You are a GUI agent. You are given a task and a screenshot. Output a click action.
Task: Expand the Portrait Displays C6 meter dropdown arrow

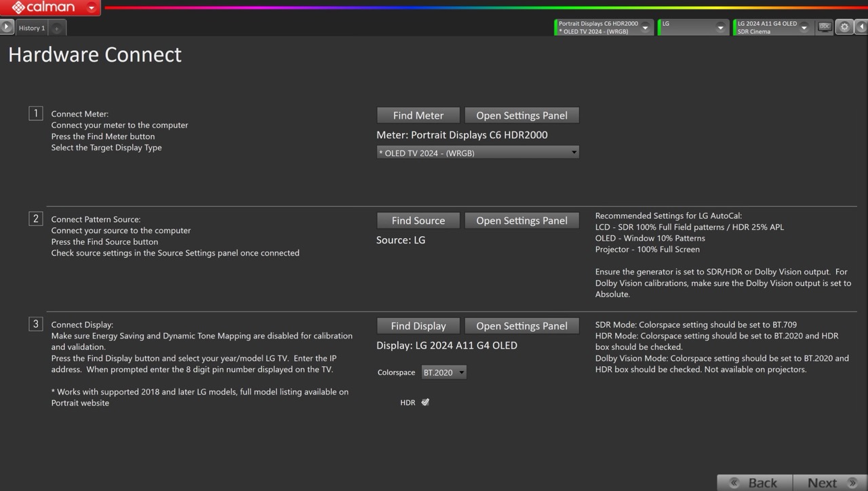[646, 27]
